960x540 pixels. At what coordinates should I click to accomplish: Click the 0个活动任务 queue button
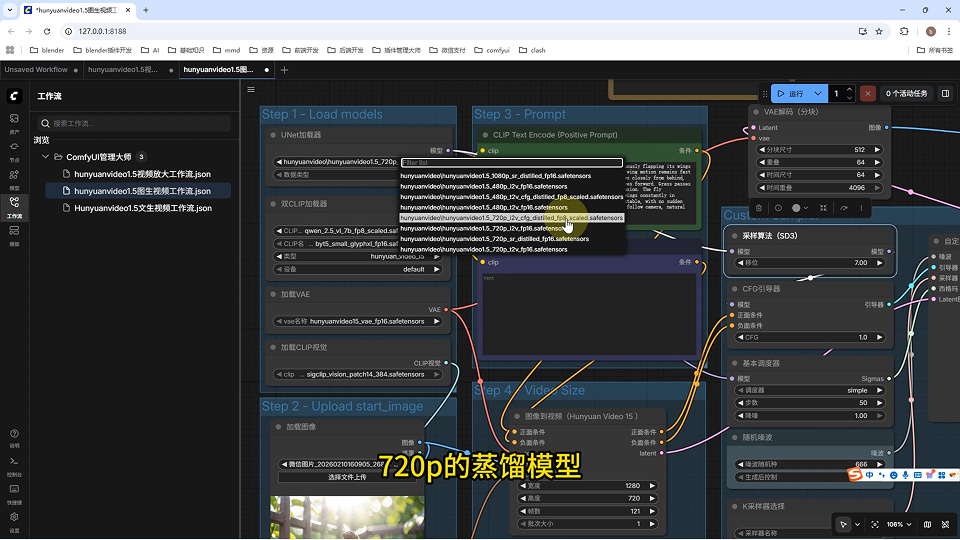(x=907, y=94)
